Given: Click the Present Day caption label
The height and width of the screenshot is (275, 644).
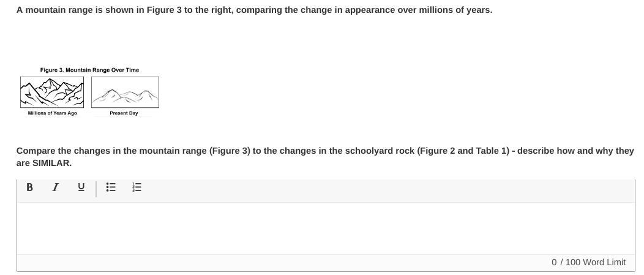Looking at the screenshot, I should point(124,113).
